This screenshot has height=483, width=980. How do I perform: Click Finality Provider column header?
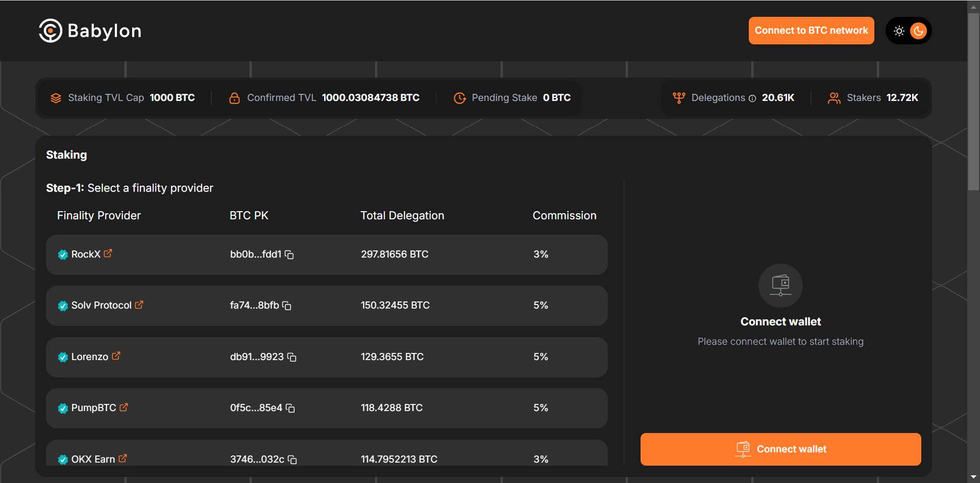pos(99,215)
